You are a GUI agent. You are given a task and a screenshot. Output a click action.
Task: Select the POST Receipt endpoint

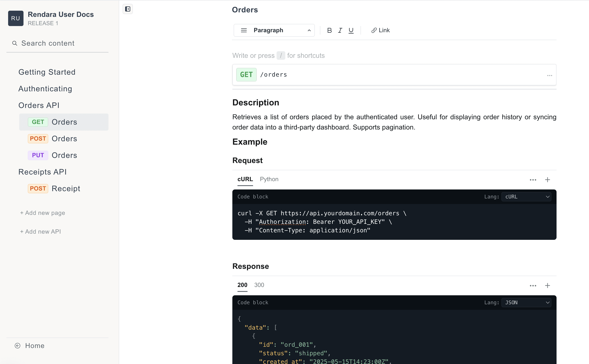(x=66, y=188)
